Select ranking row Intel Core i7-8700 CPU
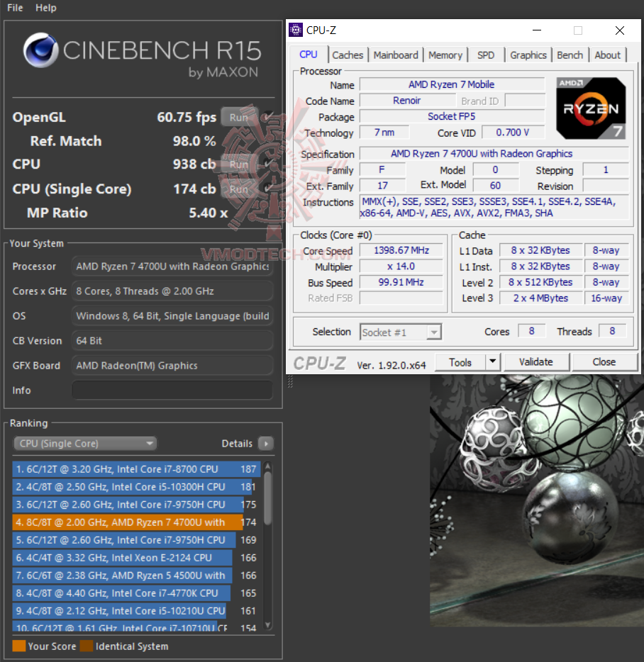 136,469
